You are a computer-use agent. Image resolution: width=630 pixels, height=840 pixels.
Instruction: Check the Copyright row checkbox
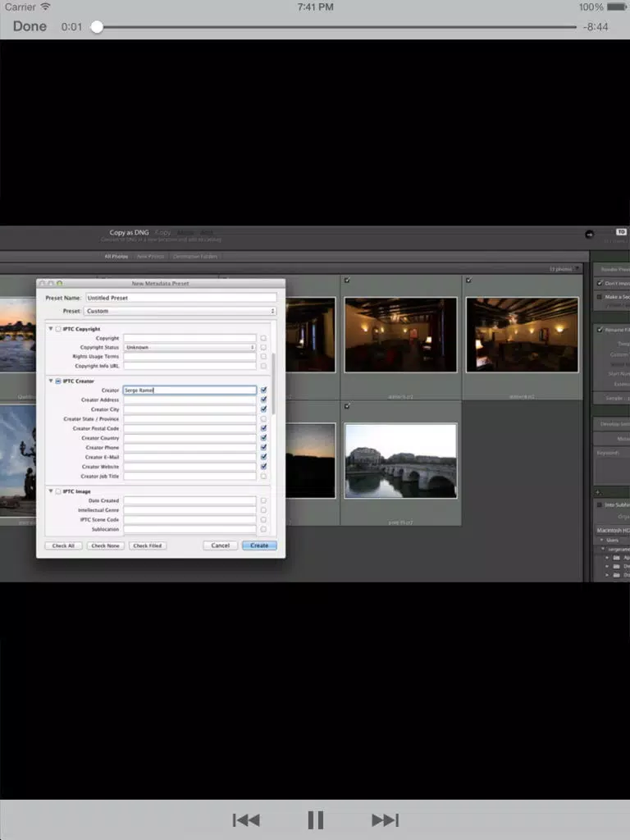263,338
